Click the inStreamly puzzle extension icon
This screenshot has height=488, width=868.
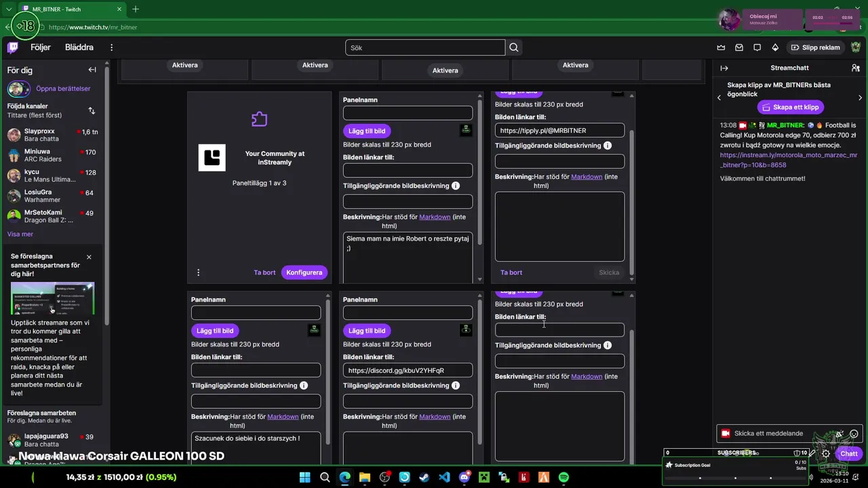click(259, 119)
